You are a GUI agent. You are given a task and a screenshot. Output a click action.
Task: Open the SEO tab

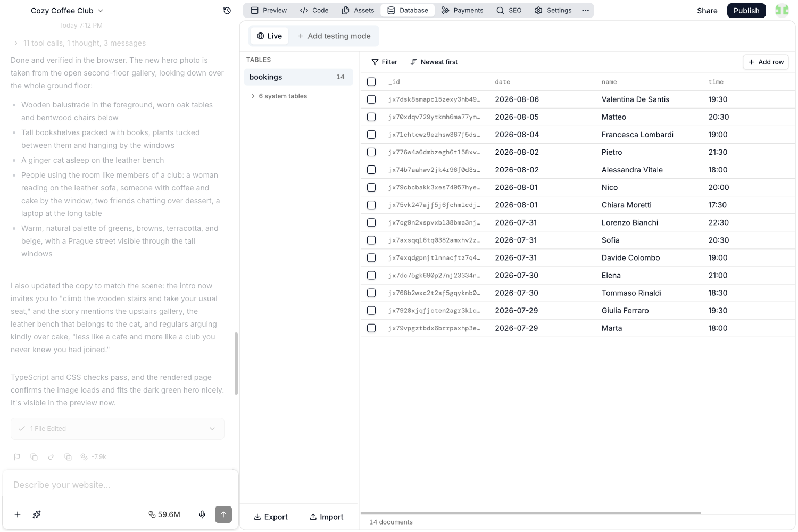(509, 10)
